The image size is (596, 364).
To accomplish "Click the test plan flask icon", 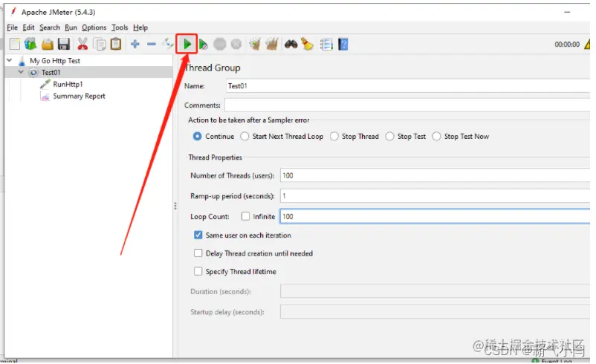I will tap(22, 61).
